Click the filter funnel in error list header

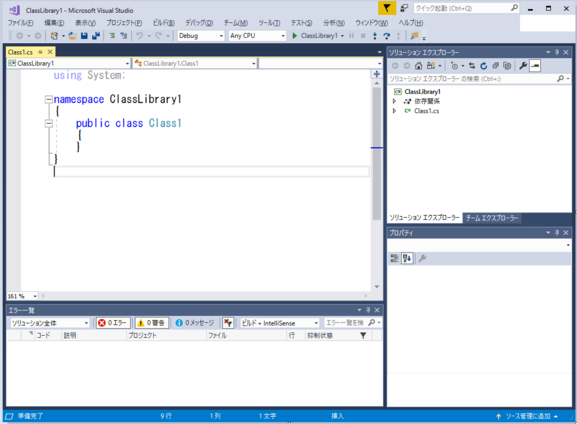click(363, 335)
